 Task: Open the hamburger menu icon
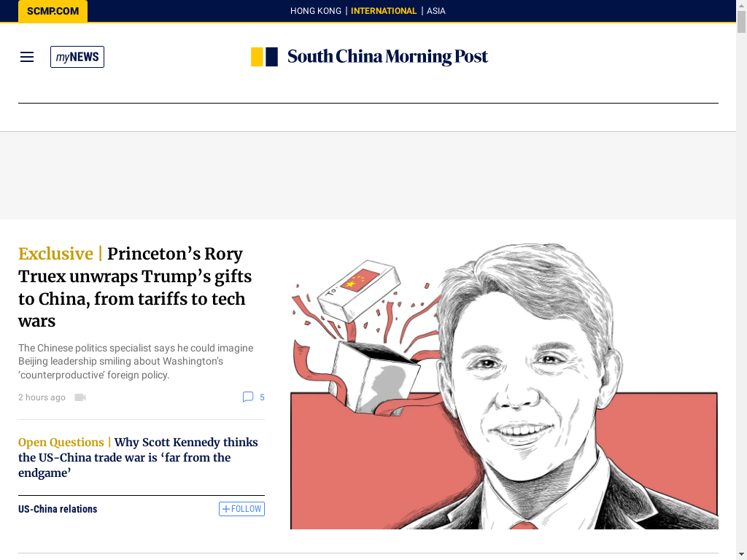pos(27,57)
